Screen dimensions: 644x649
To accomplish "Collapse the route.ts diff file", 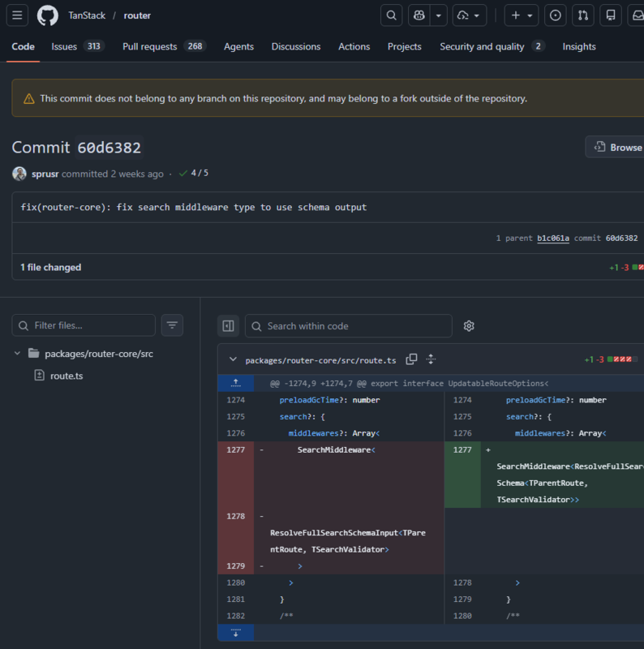I will pos(233,359).
